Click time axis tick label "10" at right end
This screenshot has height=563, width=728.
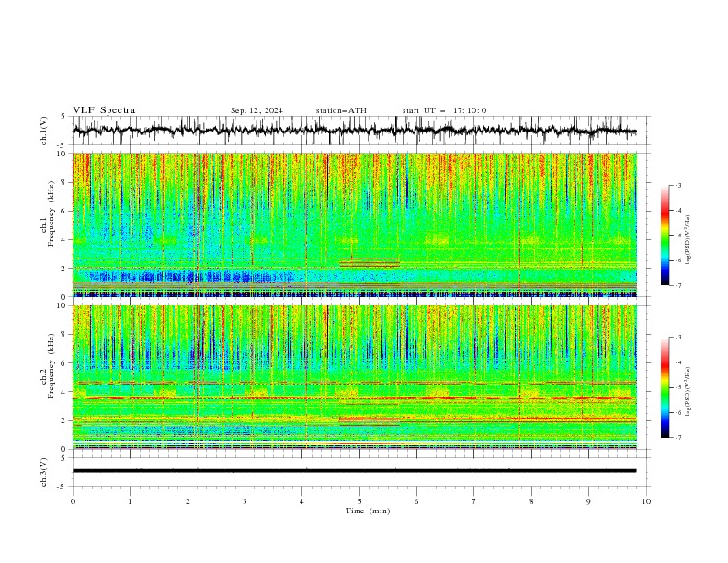pos(646,501)
